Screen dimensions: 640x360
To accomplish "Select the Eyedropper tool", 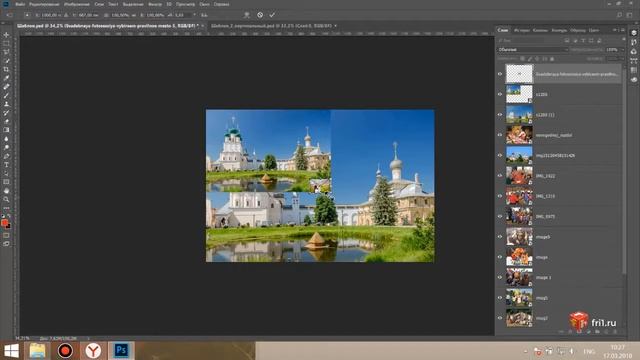I will [x=6, y=78].
